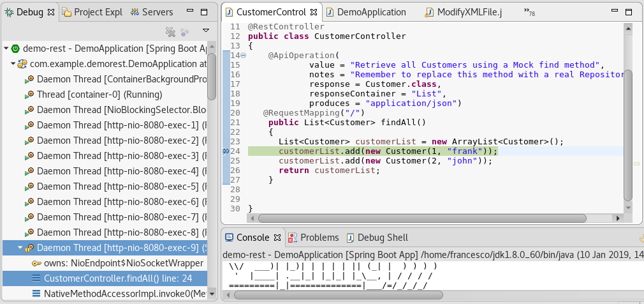This screenshot has width=644, height=304.
Task: Click Debug tree scroll down arrow
Action: (212, 293)
